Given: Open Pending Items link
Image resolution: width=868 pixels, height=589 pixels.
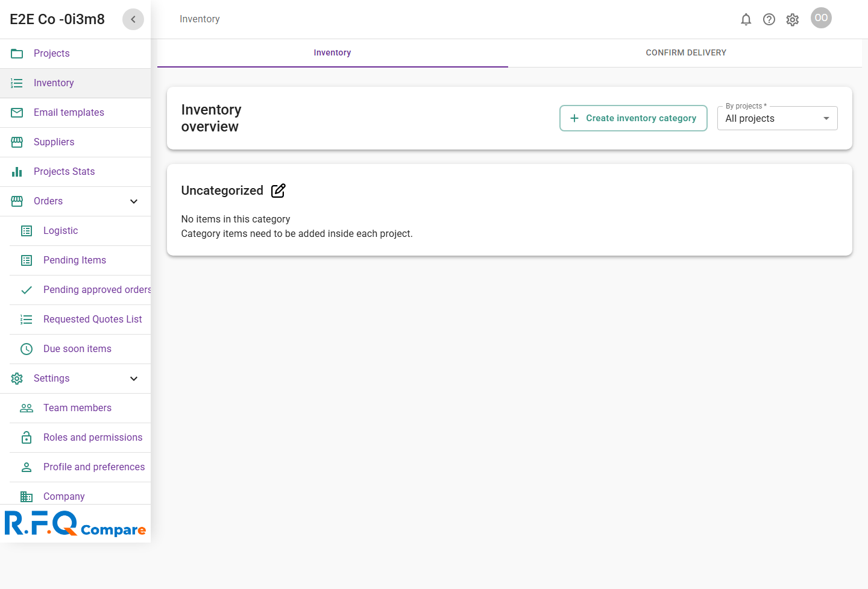Looking at the screenshot, I should 80,260.
